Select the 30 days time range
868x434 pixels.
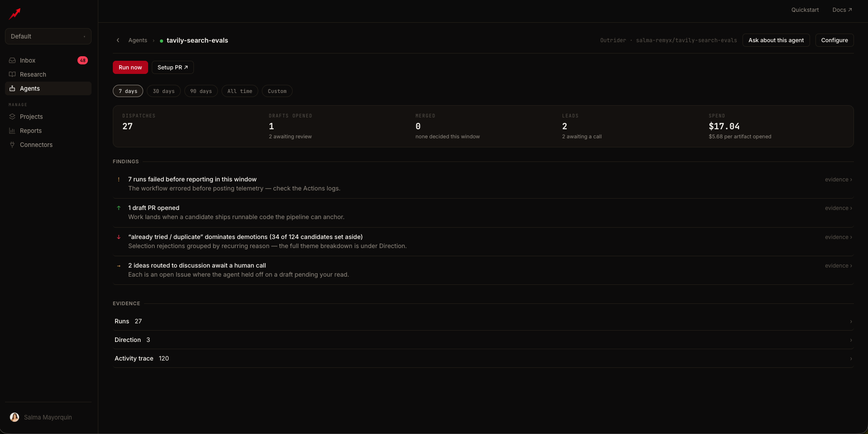[x=164, y=91]
